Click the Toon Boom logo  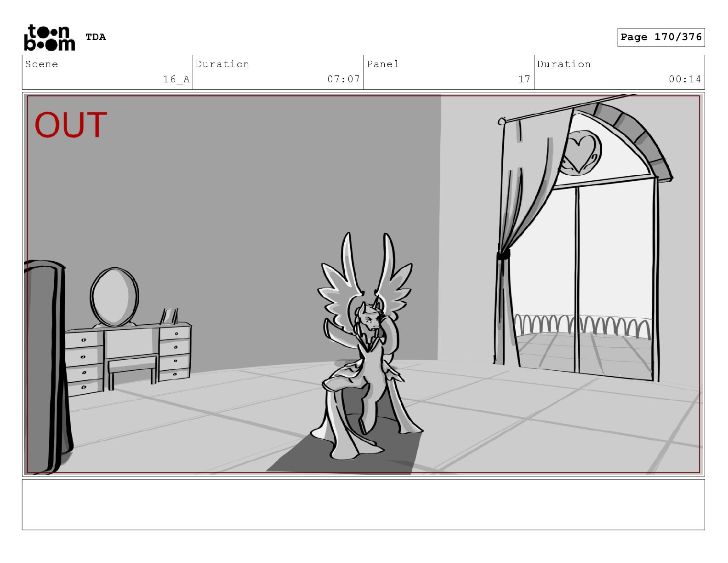click(x=49, y=37)
